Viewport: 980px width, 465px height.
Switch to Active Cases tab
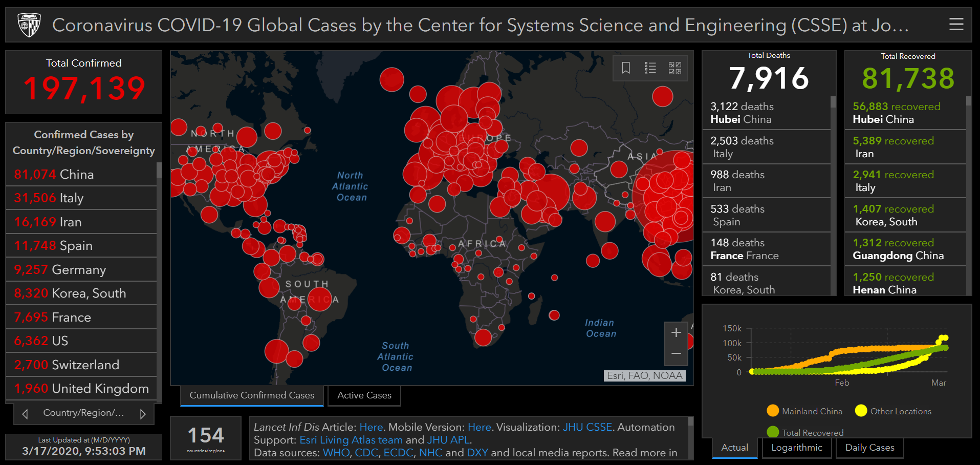coord(364,395)
